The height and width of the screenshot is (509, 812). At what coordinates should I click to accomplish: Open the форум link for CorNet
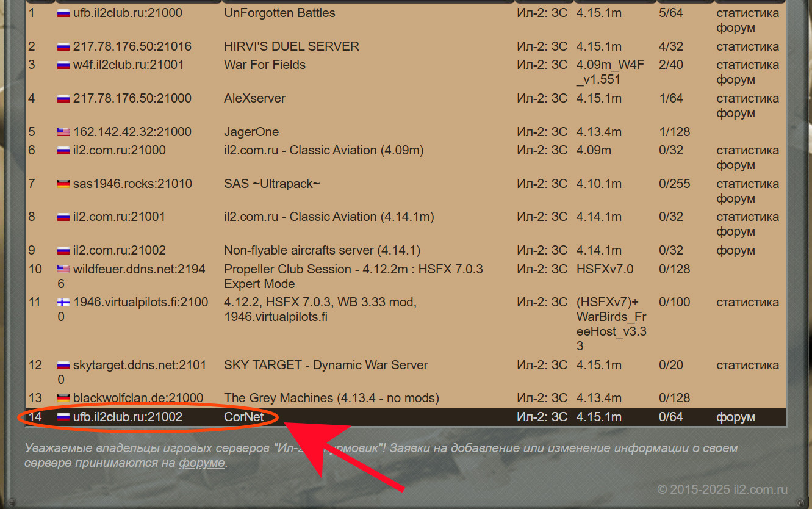click(x=736, y=417)
